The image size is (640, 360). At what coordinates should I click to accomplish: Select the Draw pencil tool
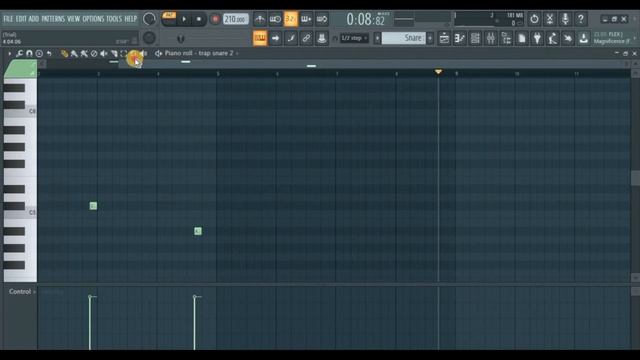[x=64, y=53]
